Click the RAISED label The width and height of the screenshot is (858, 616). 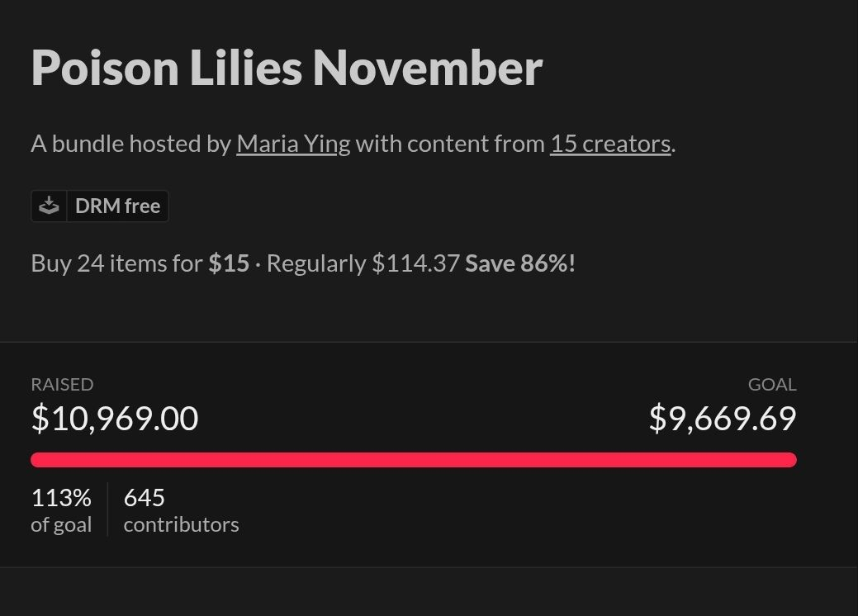62,384
